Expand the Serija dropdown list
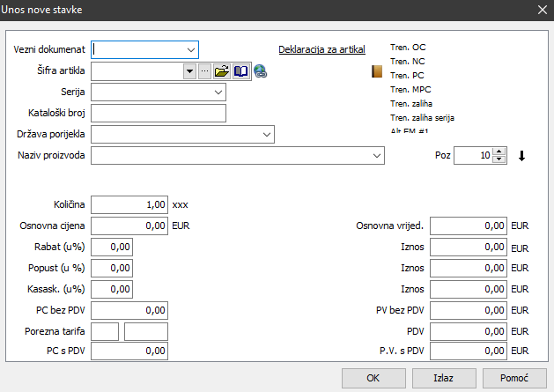554x392 pixels. pyautogui.click(x=218, y=91)
